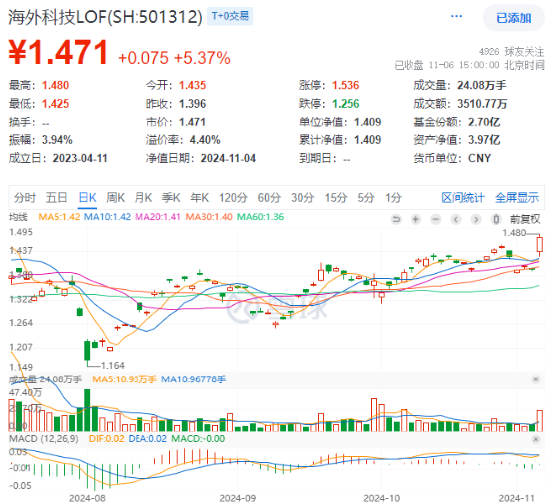Image resolution: width=550 pixels, height=504 pixels.
Task: Select the 月K chart tab
Action: pos(143,198)
